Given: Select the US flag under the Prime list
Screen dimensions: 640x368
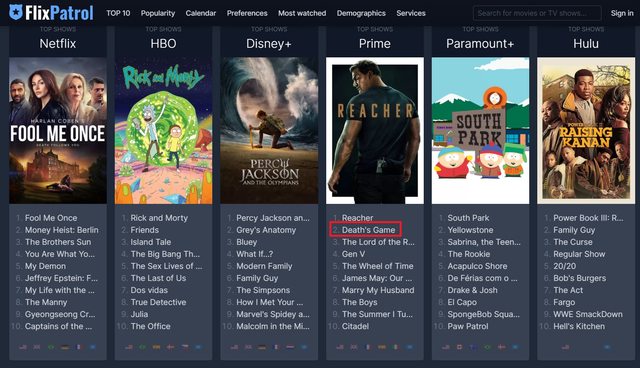Looking at the screenshot, I should click(x=340, y=347).
